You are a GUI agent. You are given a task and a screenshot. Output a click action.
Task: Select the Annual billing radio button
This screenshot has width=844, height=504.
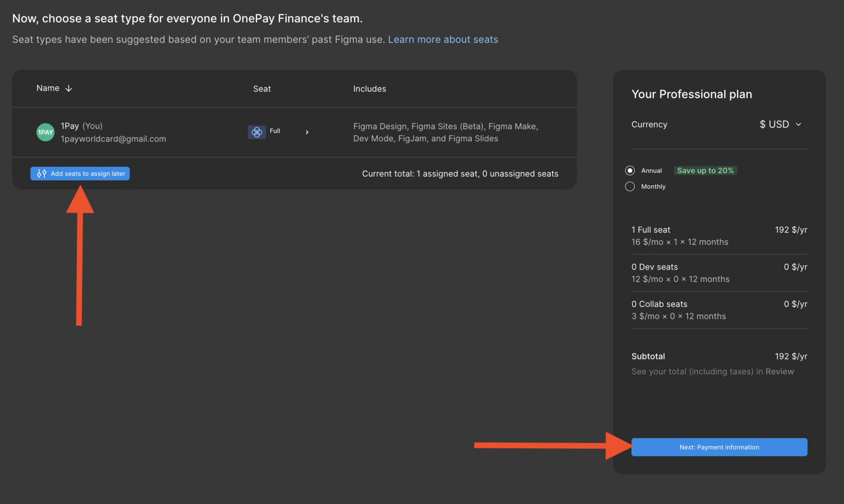click(630, 171)
